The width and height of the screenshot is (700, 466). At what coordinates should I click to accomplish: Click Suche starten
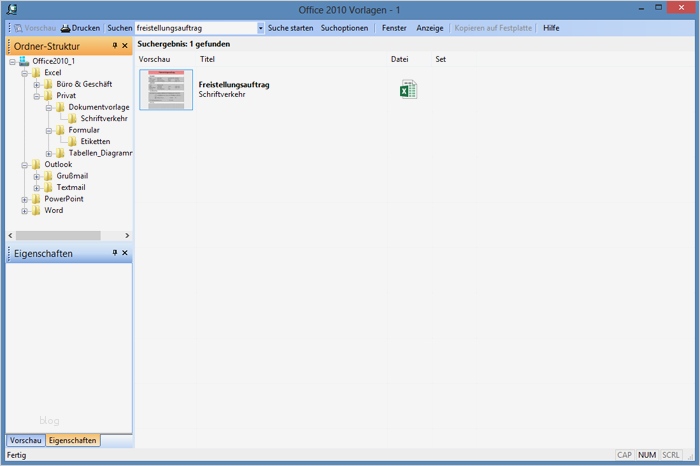tap(291, 28)
